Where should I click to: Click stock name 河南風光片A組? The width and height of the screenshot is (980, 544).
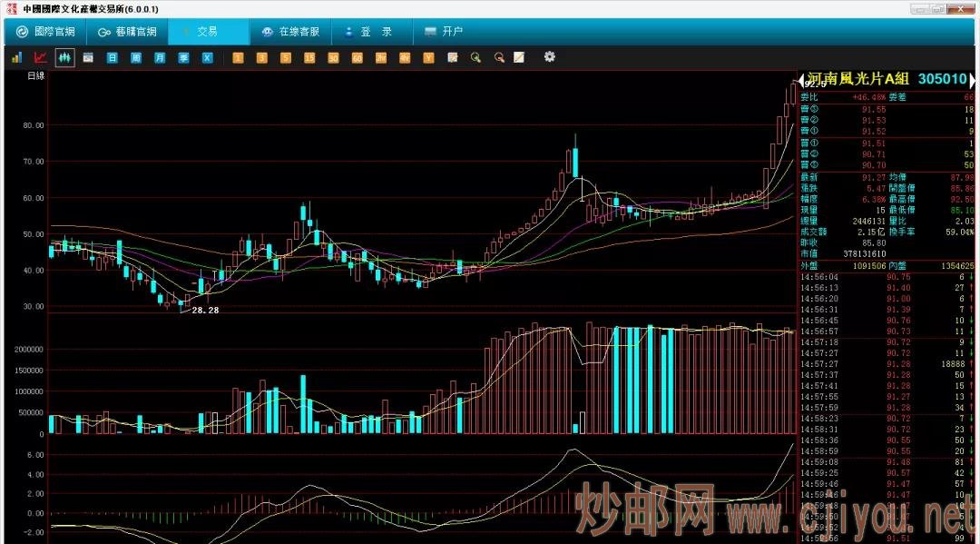(857, 79)
